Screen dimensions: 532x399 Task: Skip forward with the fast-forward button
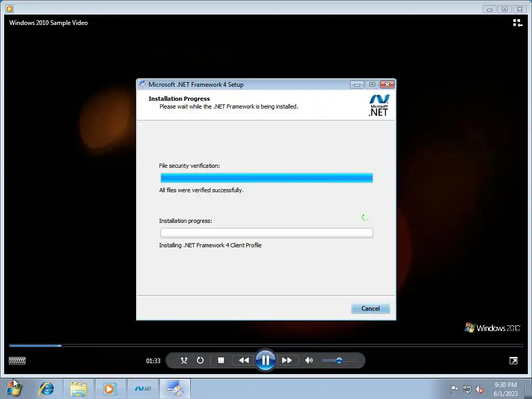coord(287,361)
